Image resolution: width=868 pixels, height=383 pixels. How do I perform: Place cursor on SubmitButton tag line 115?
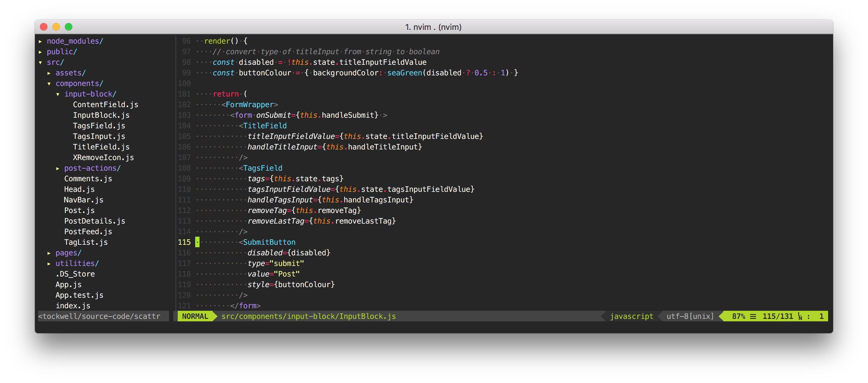point(269,242)
